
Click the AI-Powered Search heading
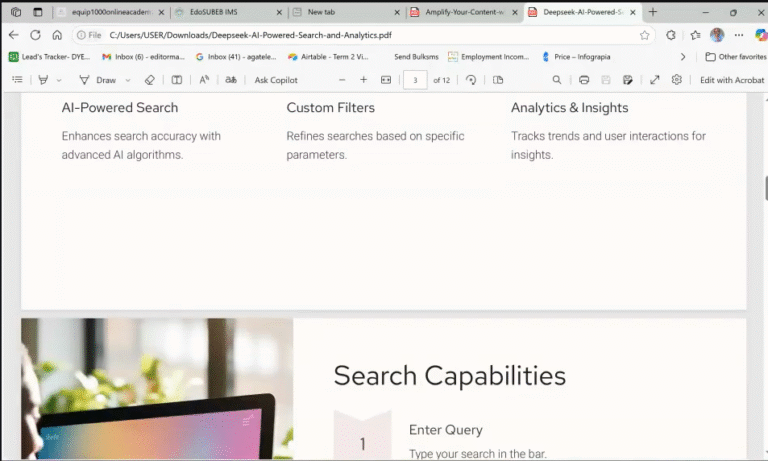click(x=120, y=108)
